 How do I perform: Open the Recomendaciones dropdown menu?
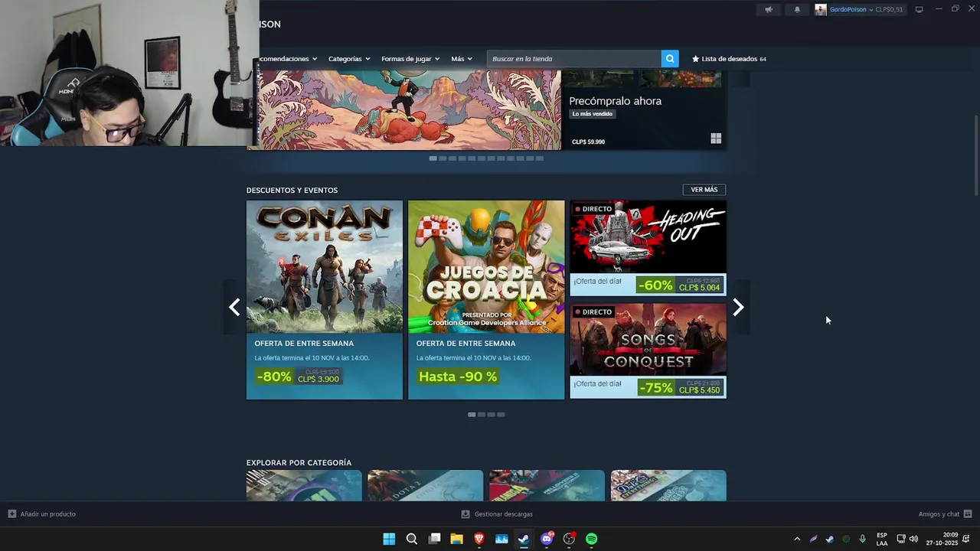[x=289, y=59]
